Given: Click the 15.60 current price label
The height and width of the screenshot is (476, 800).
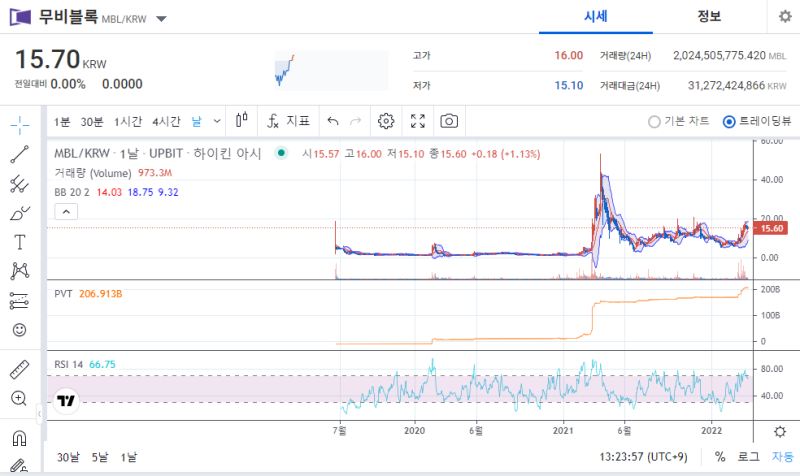Looking at the screenshot, I should (771, 228).
